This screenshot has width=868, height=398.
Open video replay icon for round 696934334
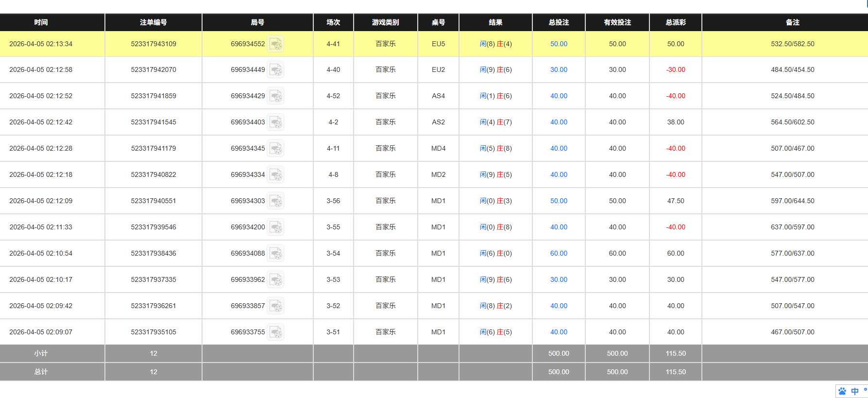coord(276,174)
